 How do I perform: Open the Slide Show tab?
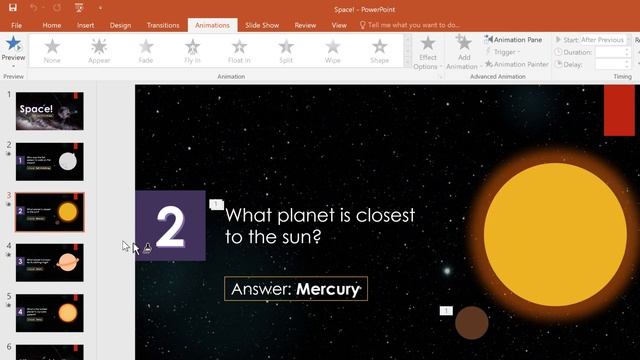point(262,25)
